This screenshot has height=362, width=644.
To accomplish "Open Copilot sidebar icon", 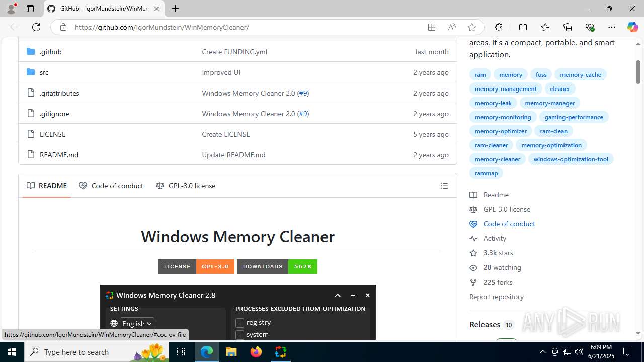I will pyautogui.click(x=632, y=27).
